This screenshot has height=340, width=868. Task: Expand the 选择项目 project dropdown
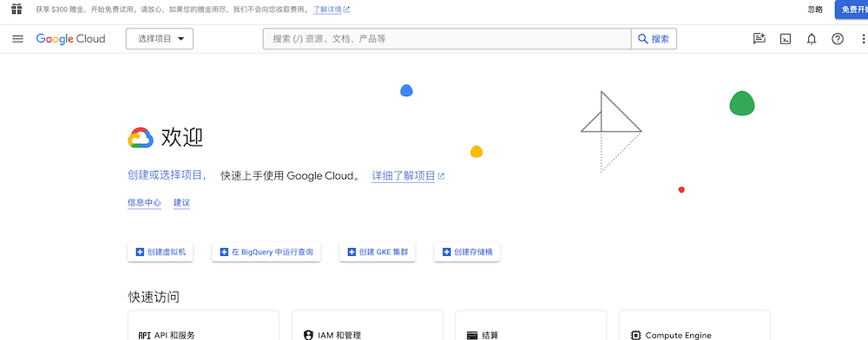160,39
